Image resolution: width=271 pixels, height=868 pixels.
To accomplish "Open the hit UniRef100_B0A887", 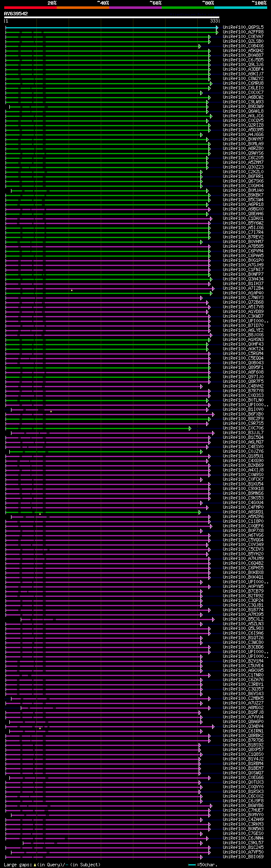I will tap(243, 55).
